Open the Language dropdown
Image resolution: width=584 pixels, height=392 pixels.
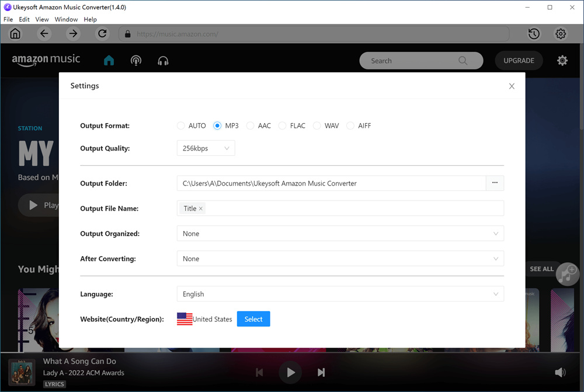340,294
